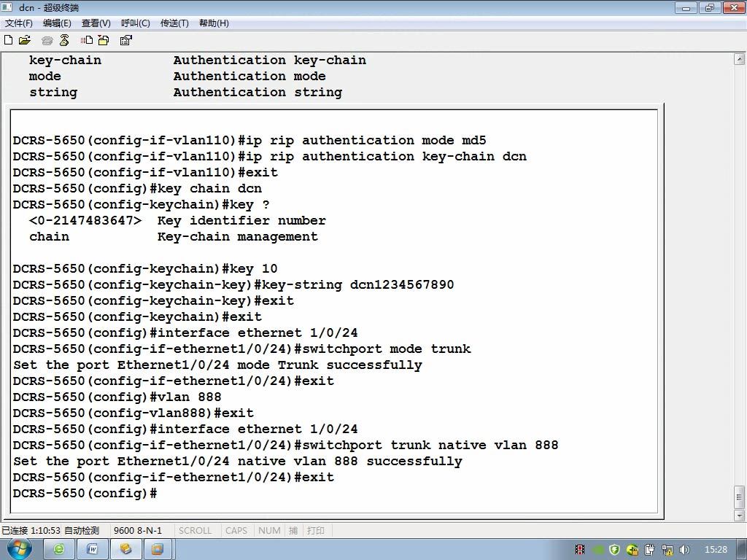Click the green shield tray icon
This screenshot has width=747, height=560.
tap(614, 550)
